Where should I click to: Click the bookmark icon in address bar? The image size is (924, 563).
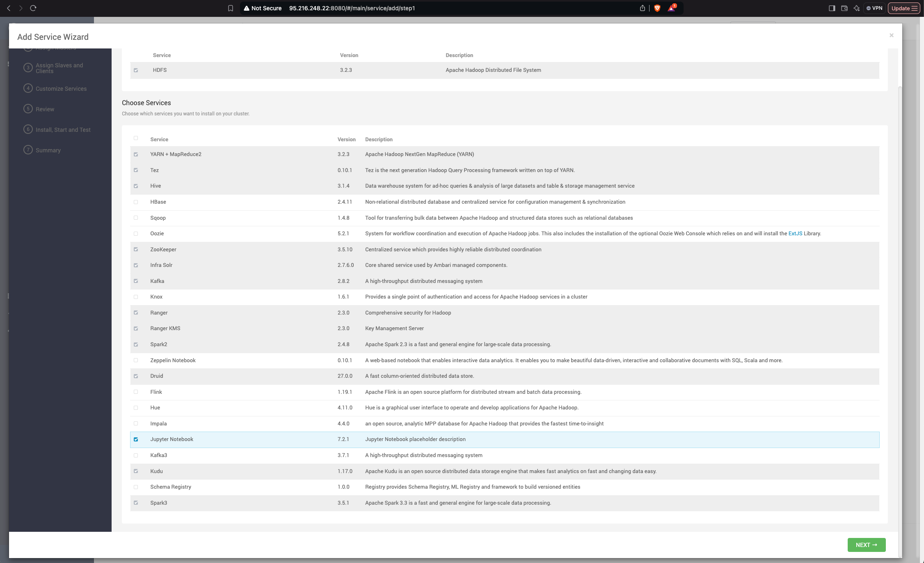point(231,8)
